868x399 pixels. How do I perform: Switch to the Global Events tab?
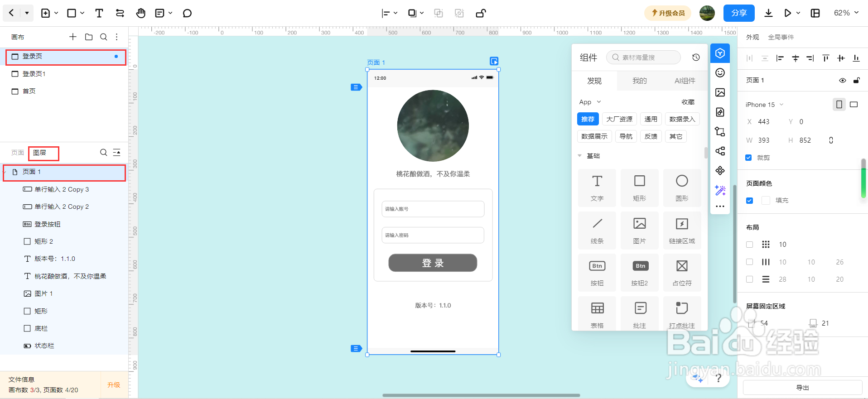(781, 37)
